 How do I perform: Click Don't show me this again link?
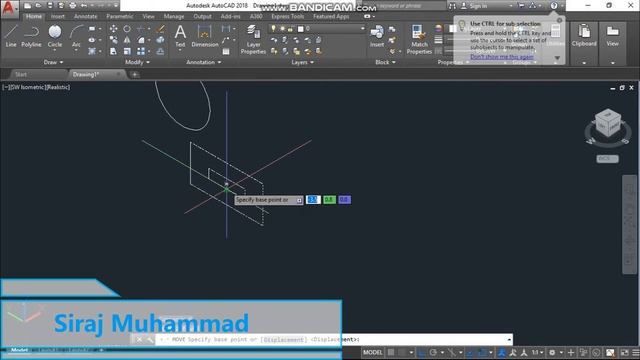click(x=502, y=57)
